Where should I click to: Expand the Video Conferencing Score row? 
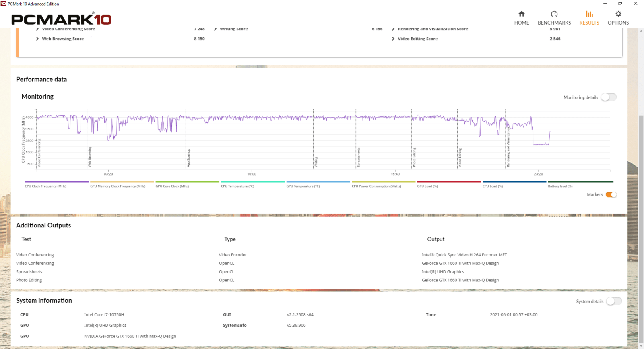(x=66, y=29)
